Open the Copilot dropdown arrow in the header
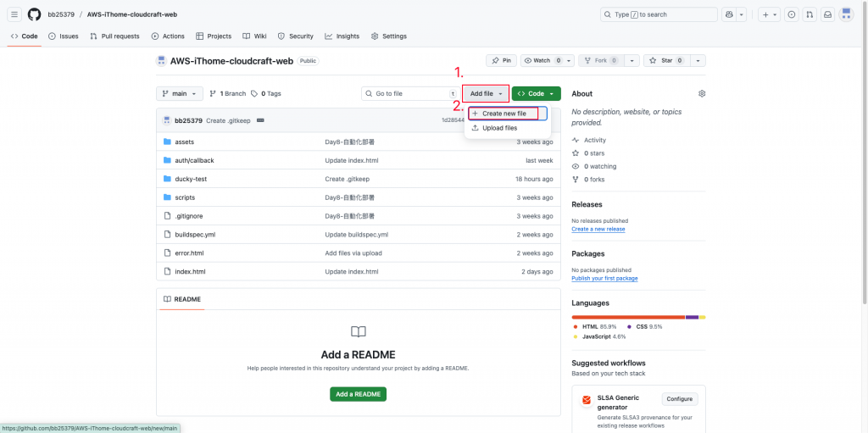 click(742, 14)
